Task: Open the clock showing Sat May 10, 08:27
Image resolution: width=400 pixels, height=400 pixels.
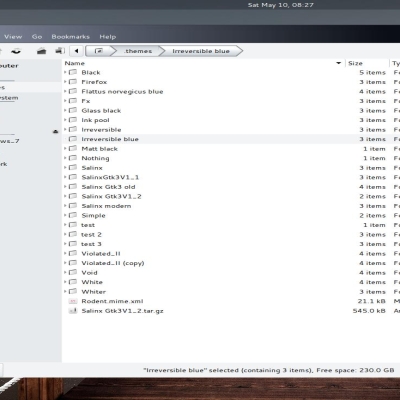Action: coord(281,5)
